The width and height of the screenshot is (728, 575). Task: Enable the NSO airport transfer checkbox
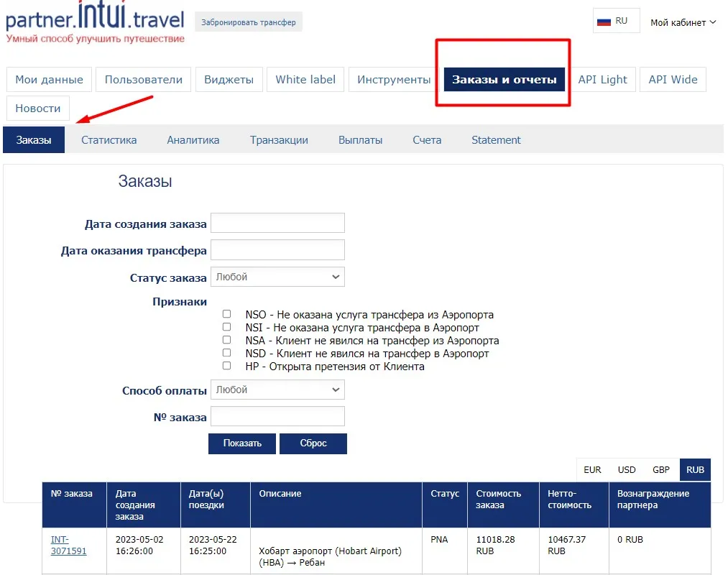pos(227,314)
